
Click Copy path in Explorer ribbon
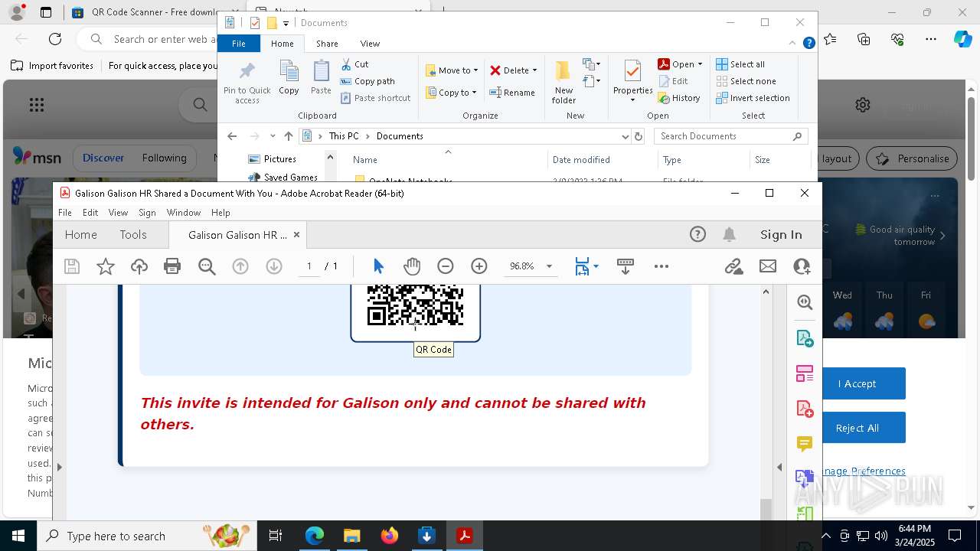367,81
